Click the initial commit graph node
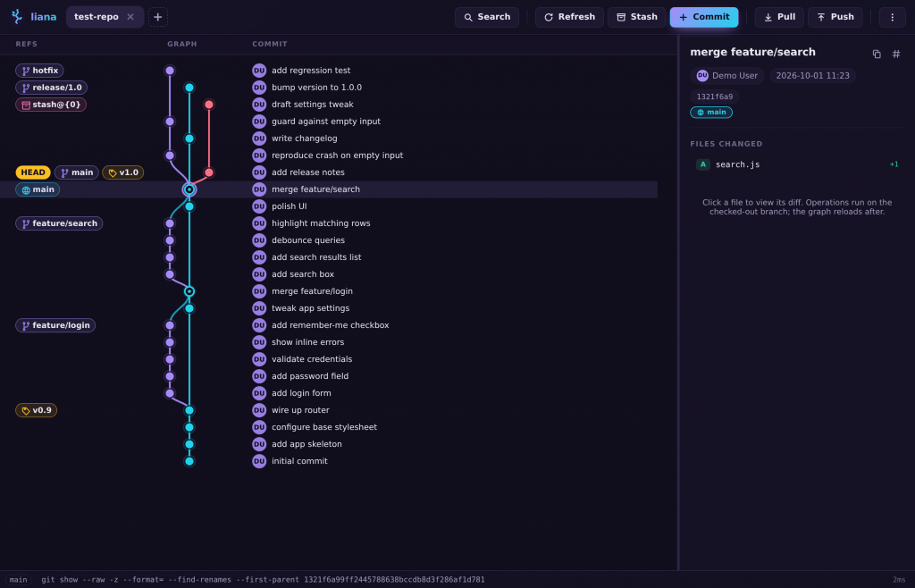Viewport: 915px width, 588px height. [189, 461]
